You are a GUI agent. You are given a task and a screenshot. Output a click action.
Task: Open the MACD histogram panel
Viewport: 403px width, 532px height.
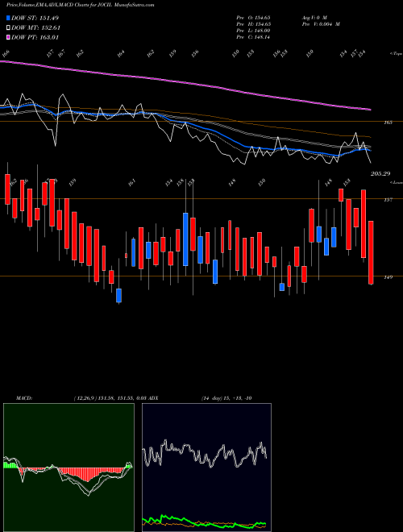point(69,468)
